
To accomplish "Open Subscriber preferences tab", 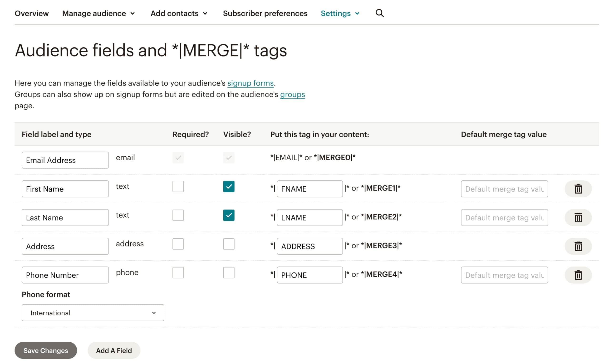I will (265, 13).
